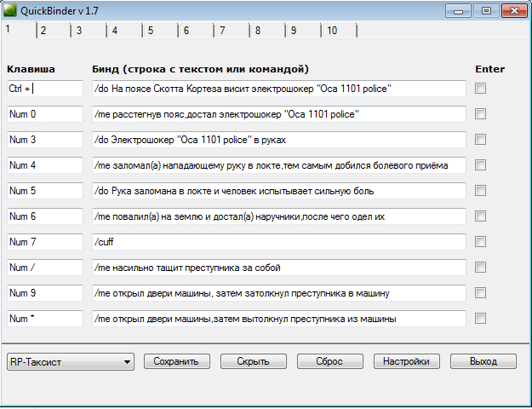
Task: Select the Num / key field
Action: [45, 268]
